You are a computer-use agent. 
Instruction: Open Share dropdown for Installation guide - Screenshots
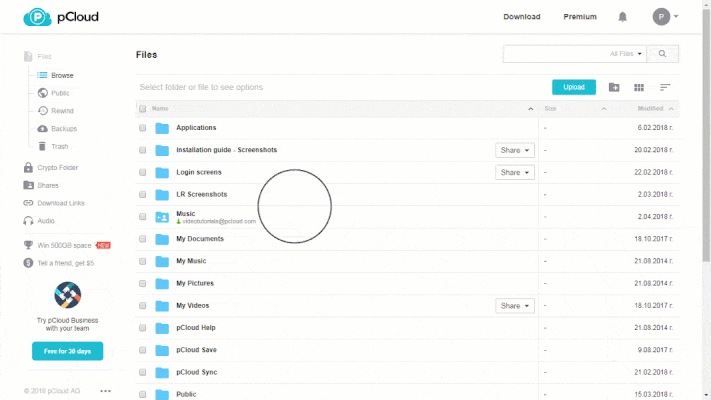pyautogui.click(x=515, y=150)
